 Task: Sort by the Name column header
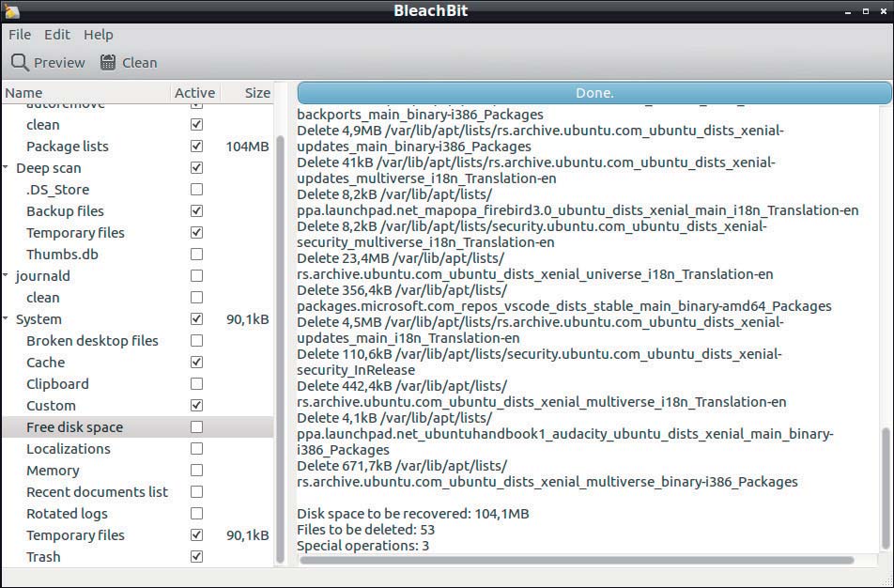pyautogui.click(x=86, y=93)
